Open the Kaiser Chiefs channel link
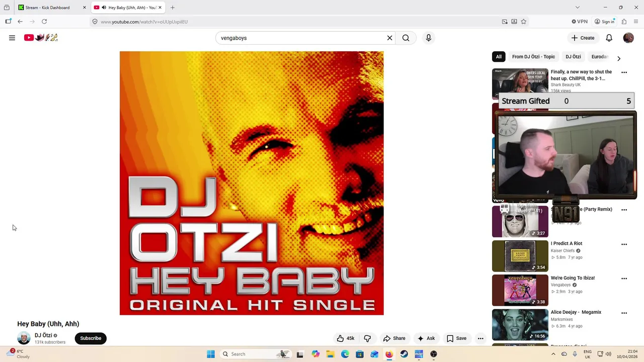 point(562,251)
